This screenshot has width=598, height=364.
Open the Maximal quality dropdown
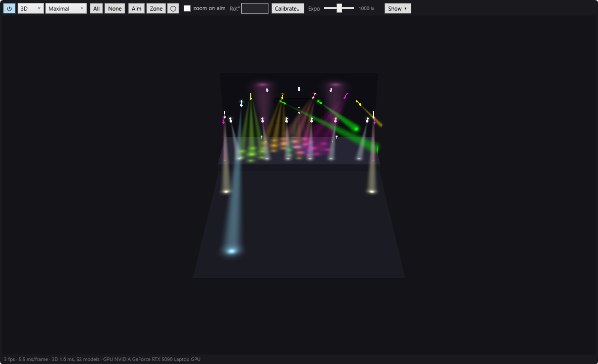(x=66, y=9)
